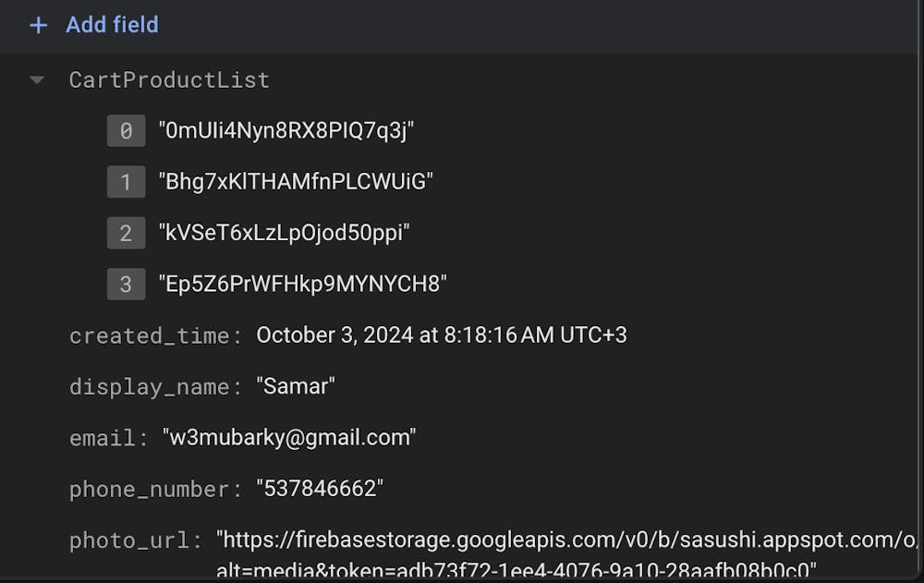
Task: Click the plus icon beside Add field
Action: pyautogui.click(x=38, y=25)
